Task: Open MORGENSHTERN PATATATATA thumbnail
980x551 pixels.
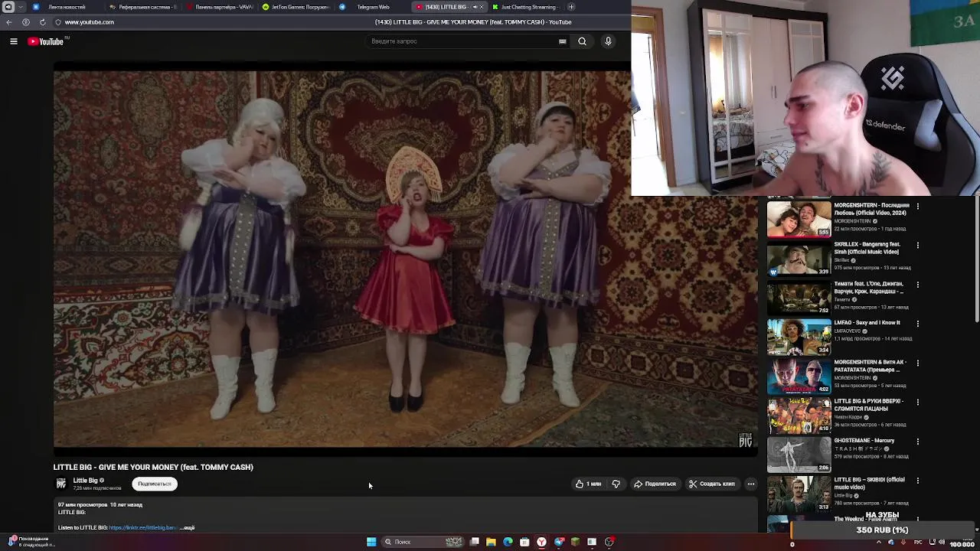Action: coord(799,377)
